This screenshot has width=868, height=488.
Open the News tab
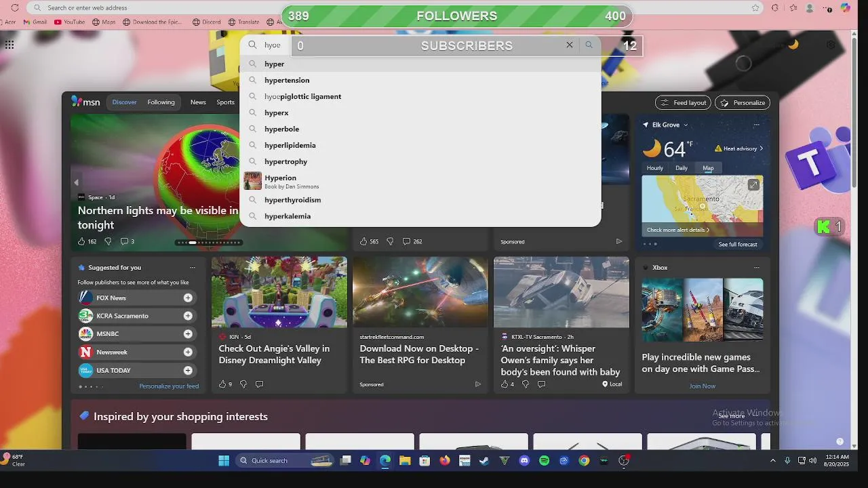click(x=198, y=102)
